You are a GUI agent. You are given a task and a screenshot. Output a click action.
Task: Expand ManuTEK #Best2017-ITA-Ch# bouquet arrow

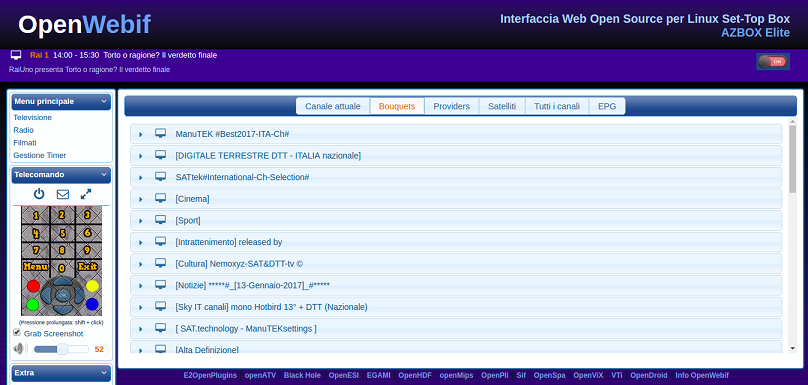tap(141, 134)
